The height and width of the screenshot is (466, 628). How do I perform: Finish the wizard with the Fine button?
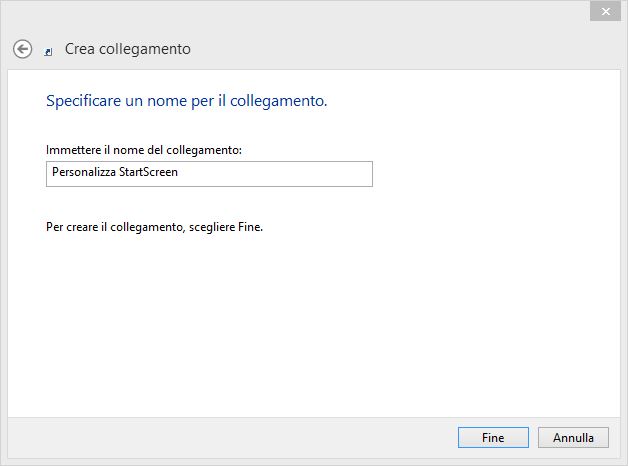493,438
